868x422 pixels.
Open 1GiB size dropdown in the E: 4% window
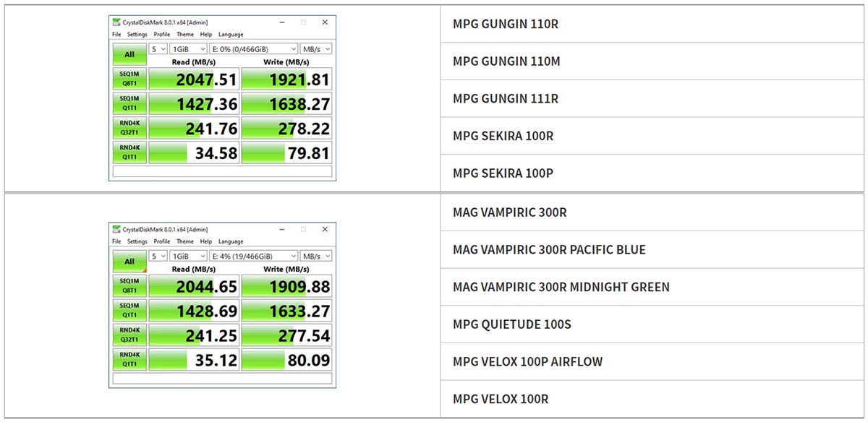pyautogui.click(x=187, y=257)
